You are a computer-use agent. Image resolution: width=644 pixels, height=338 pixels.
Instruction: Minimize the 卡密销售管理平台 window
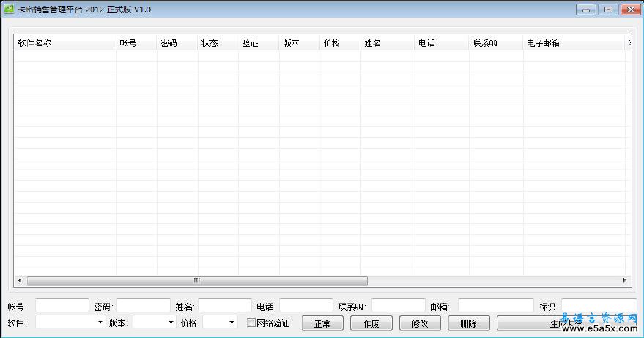[x=586, y=10]
